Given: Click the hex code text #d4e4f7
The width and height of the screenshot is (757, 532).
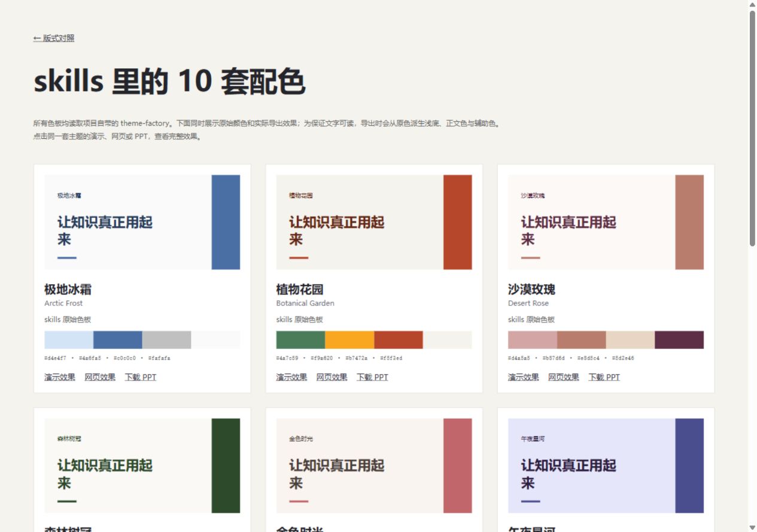Looking at the screenshot, I should tap(55, 358).
